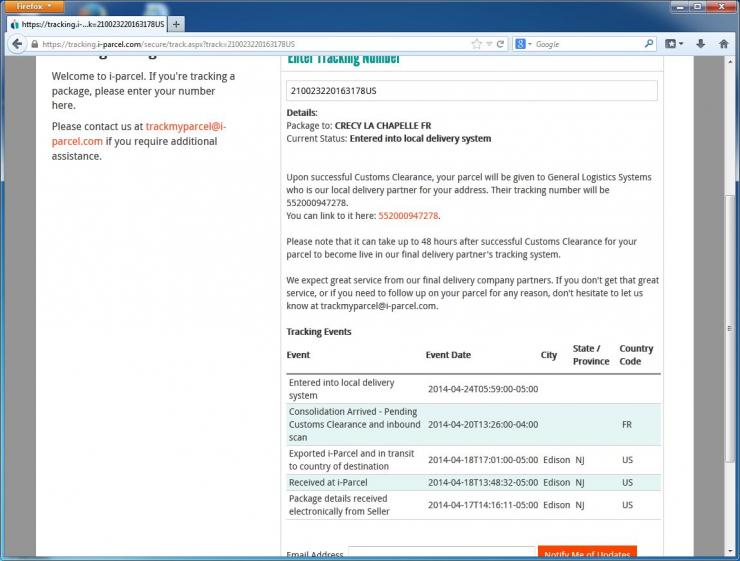Viewport: 740px width, 561px height.
Task: Select the tracking.i-parcel browser tab
Action: point(88,24)
